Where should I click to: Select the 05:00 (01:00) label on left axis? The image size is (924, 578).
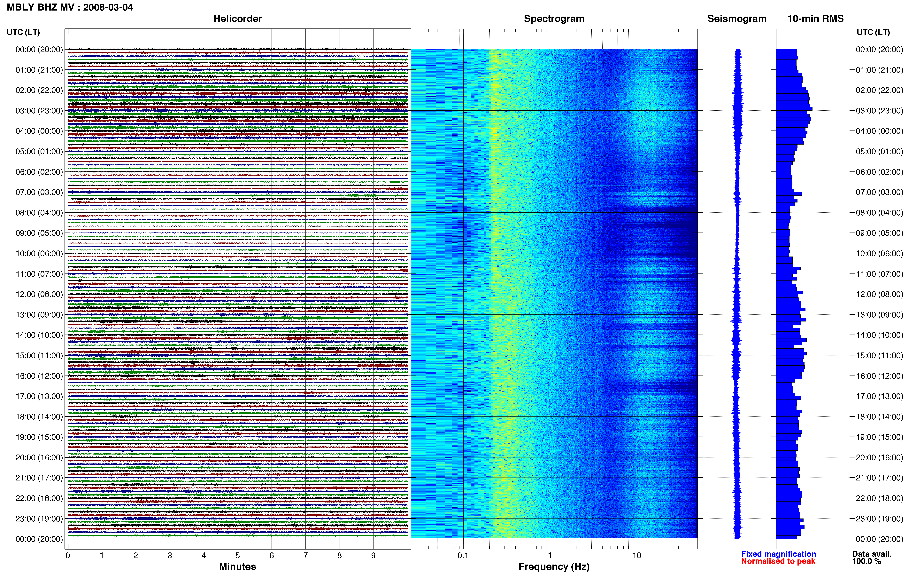39,151
